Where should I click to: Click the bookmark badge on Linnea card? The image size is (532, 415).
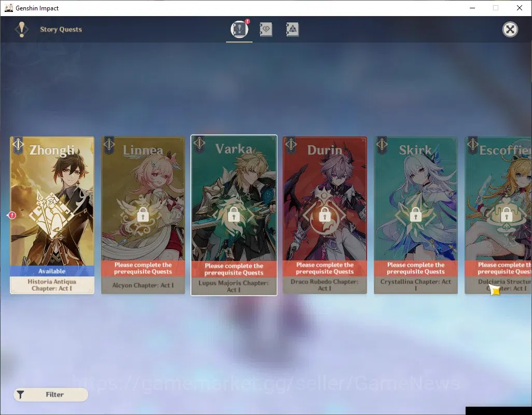(109, 145)
